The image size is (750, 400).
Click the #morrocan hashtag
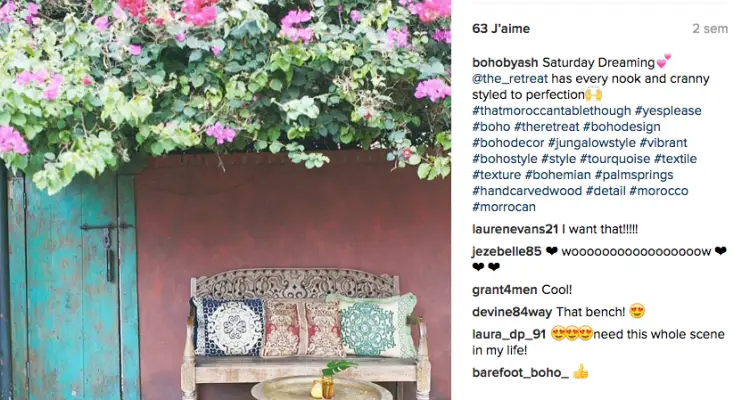(504, 207)
